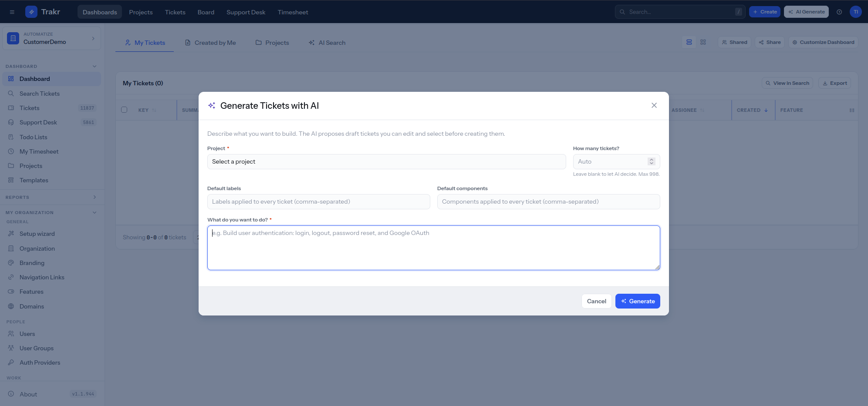Click Cancel in the dialog
Image resolution: width=868 pixels, height=406 pixels.
coord(596,301)
